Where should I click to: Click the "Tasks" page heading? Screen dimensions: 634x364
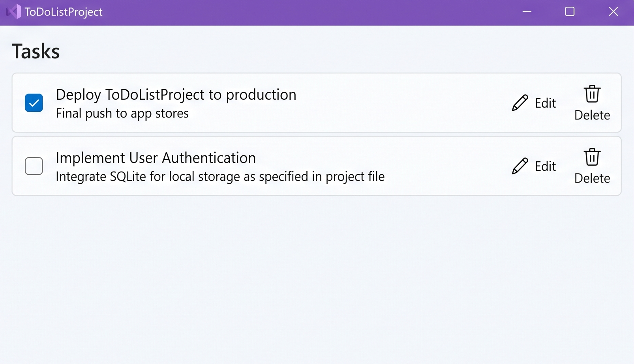click(x=36, y=51)
